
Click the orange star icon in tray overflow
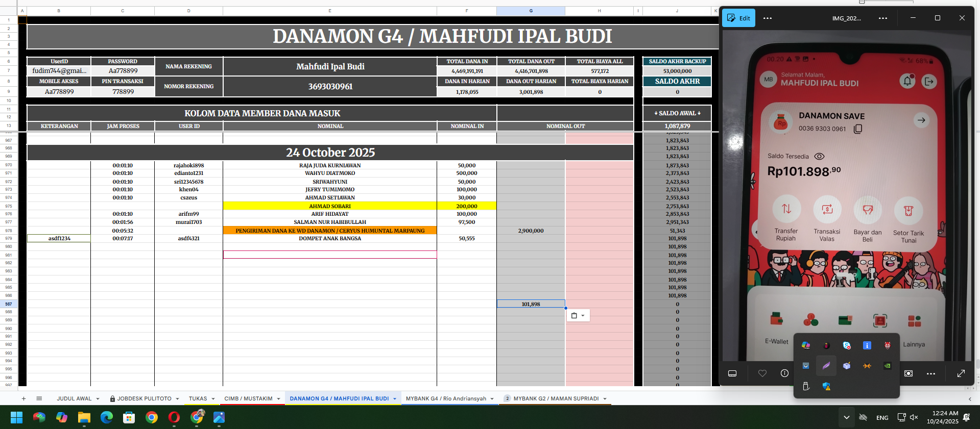(867, 366)
